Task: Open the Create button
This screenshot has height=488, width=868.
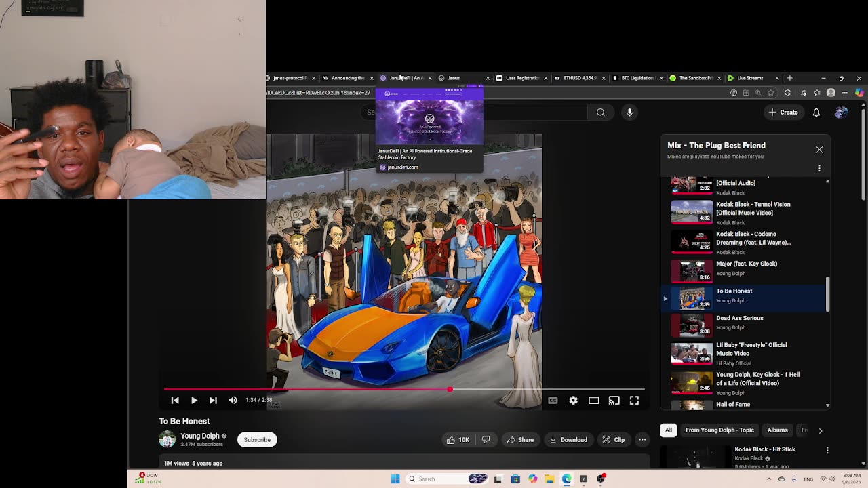Action: click(x=783, y=113)
